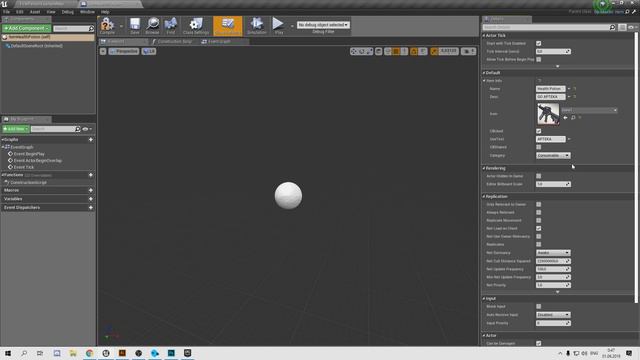The image size is (640, 360).
Task: Toggle Always Relevant checkbox
Action: (x=538, y=212)
